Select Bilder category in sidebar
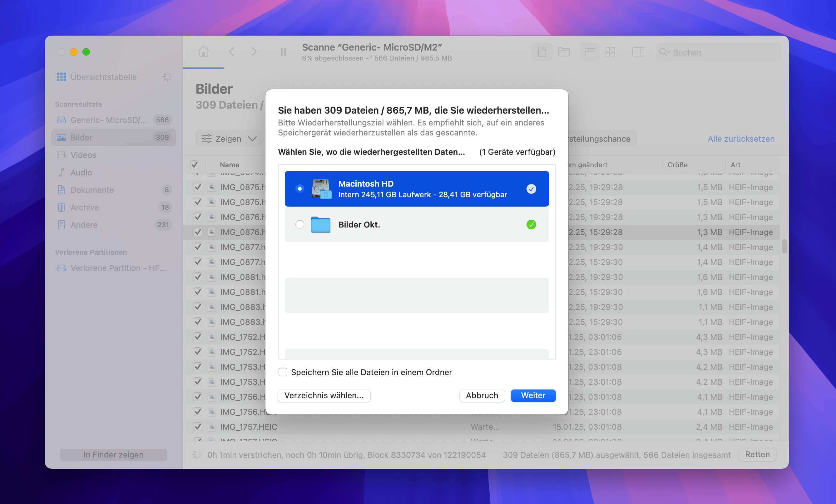 (x=113, y=137)
